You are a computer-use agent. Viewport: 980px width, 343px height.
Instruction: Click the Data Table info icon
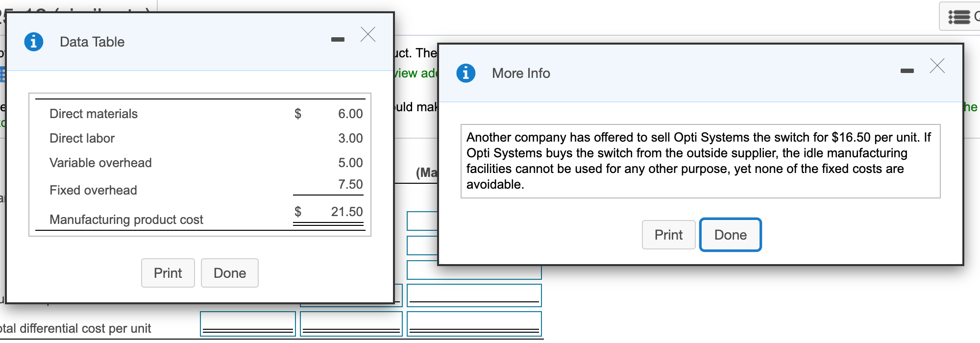coord(34,42)
